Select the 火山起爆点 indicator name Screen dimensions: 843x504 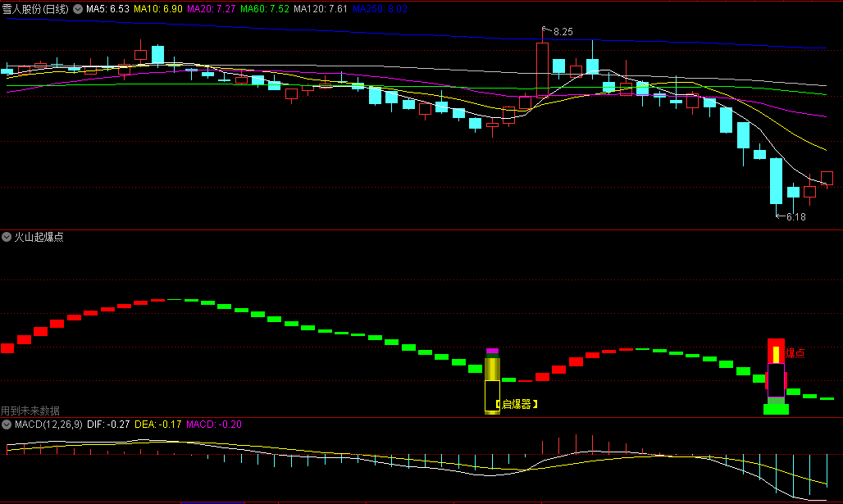point(39,237)
